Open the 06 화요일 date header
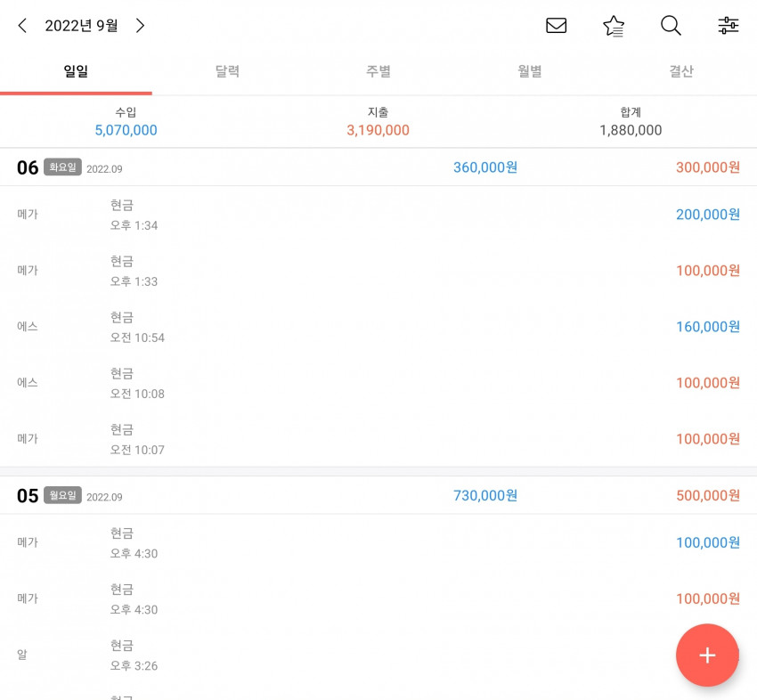 [378, 167]
